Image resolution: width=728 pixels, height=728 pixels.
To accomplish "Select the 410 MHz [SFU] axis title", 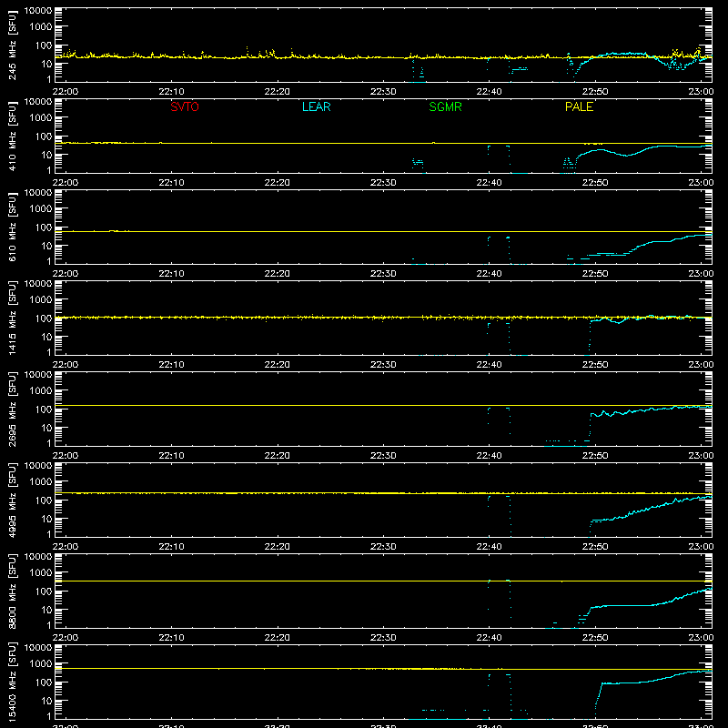I will pyautogui.click(x=13, y=136).
